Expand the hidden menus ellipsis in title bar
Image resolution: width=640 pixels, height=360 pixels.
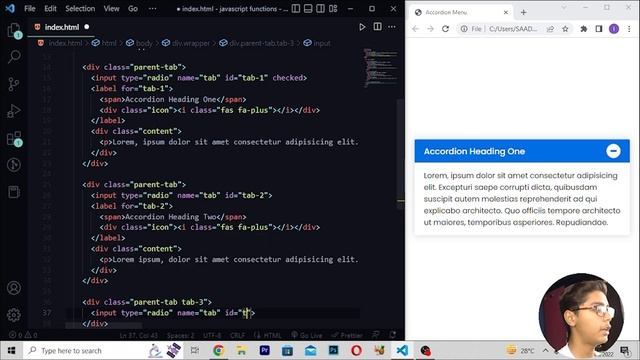(x=152, y=9)
